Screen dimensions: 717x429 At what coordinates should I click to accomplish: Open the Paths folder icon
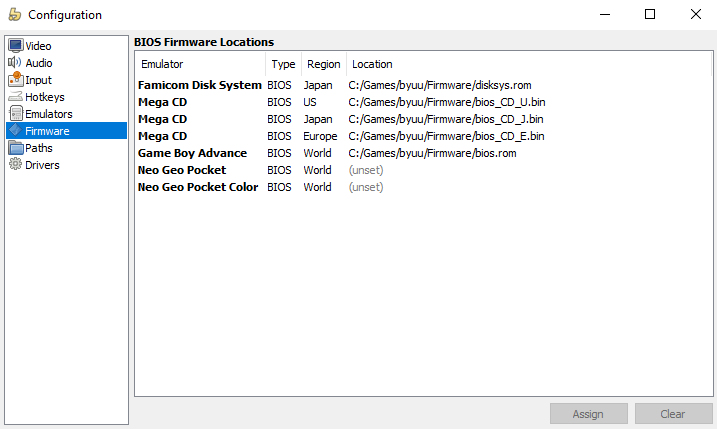pos(16,148)
